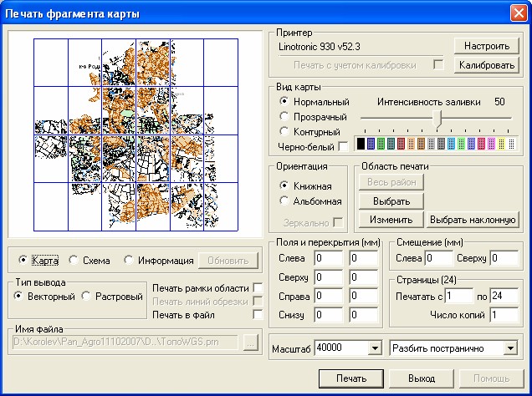Image resolution: width=532 pixels, height=396 pixels.
Task: Click the "Число копий" input field
Action: [x=504, y=314]
